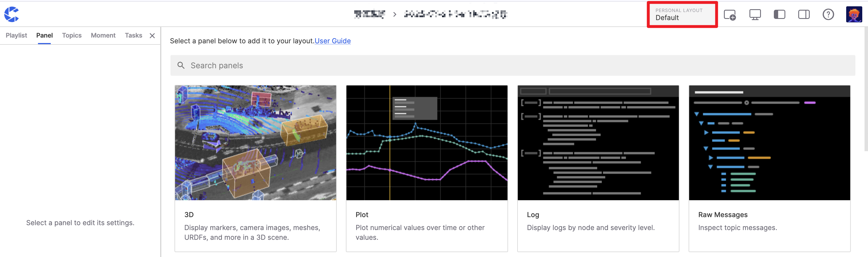Select the Tasks tab

(133, 35)
